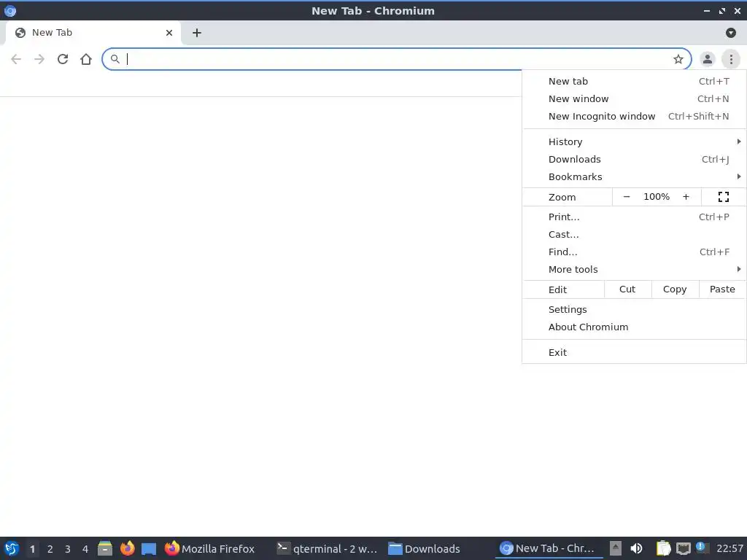Reload the current page
The image size is (747, 560).
[63, 59]
